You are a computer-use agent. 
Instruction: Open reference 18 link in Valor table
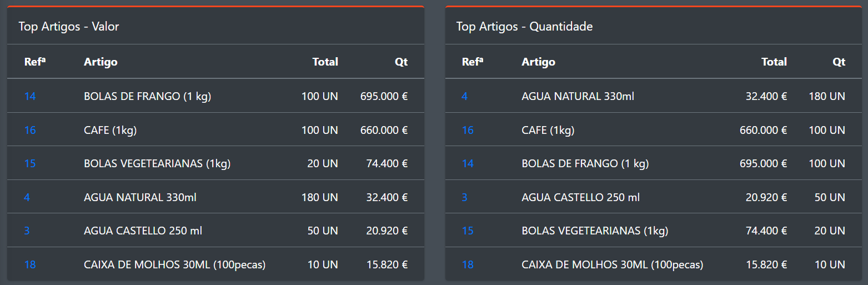coord(30,264)
